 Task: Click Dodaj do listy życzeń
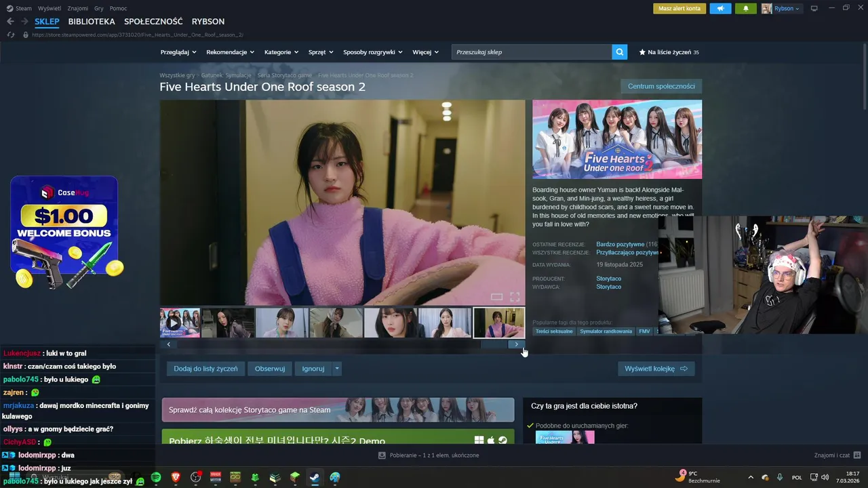click(x=205, y=369)
